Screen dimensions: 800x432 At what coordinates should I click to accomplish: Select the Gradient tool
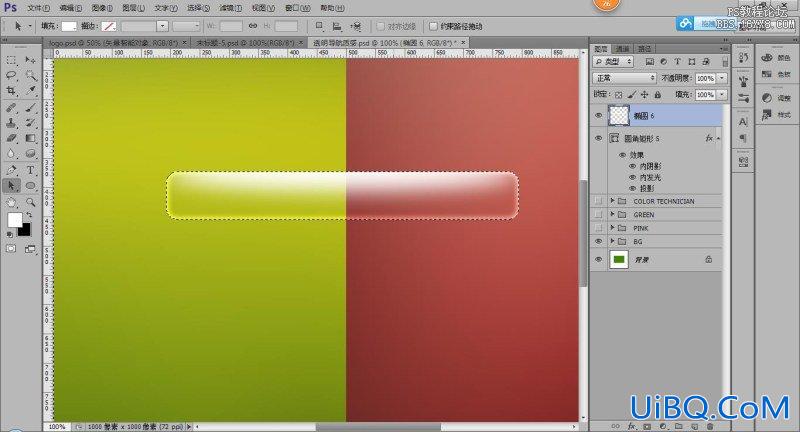tap(31, 138)
